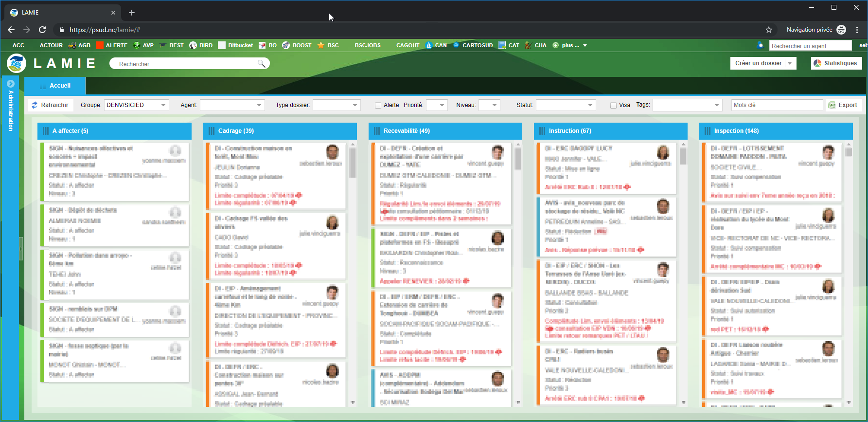Click the Cadrage column grip icon
Screen dimensions: 868x422
click(211, 131)
